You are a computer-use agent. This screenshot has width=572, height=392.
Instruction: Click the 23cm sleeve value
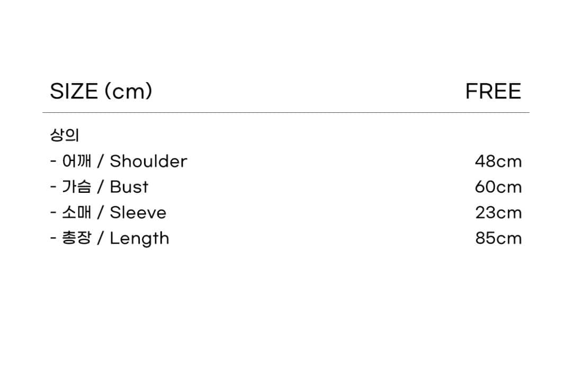(498, 212)
